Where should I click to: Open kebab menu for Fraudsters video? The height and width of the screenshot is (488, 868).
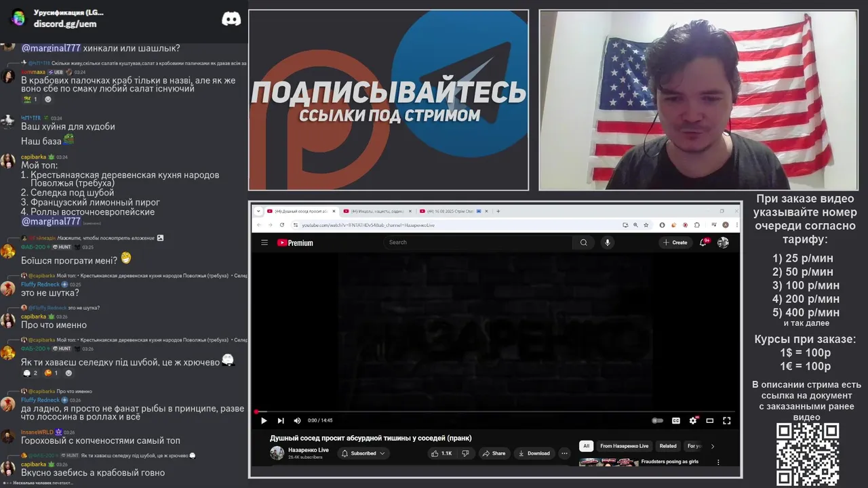pos(718,462)
